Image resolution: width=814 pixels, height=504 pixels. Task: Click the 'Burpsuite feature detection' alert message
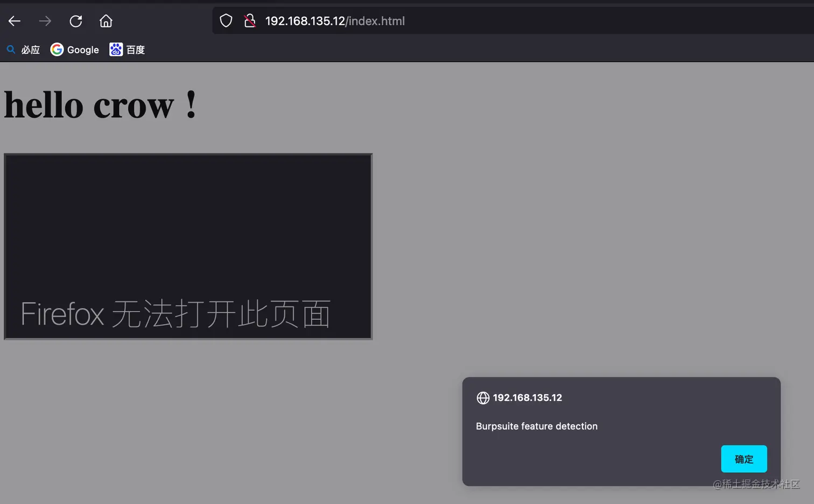(x=537, y=426)
